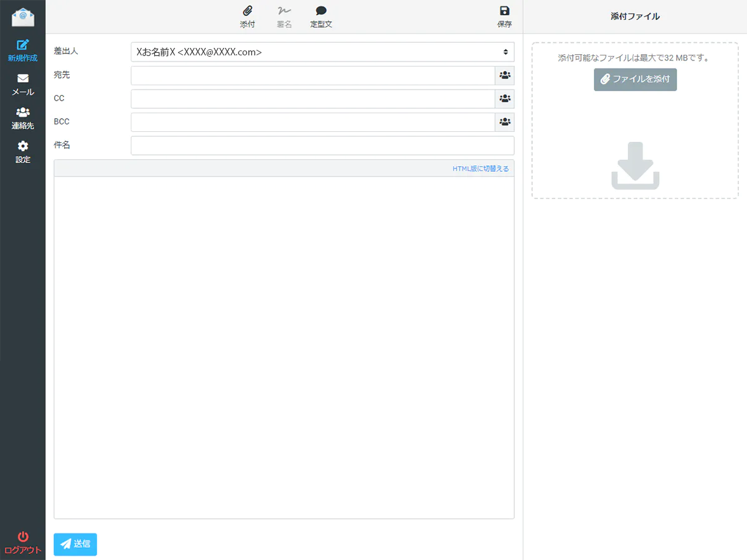The image size is (747, 560).
Task: Open contacts picker for the BCC field
Action: click(505, 122)
